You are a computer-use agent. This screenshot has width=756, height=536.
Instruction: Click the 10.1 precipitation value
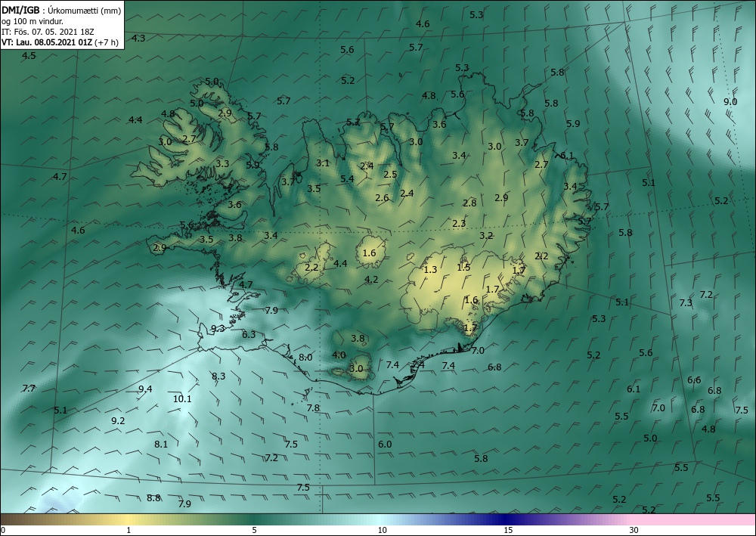point(182,399)
